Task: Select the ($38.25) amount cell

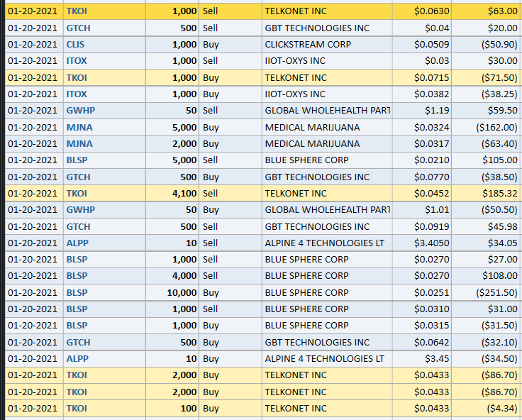Action: (486, 94)
